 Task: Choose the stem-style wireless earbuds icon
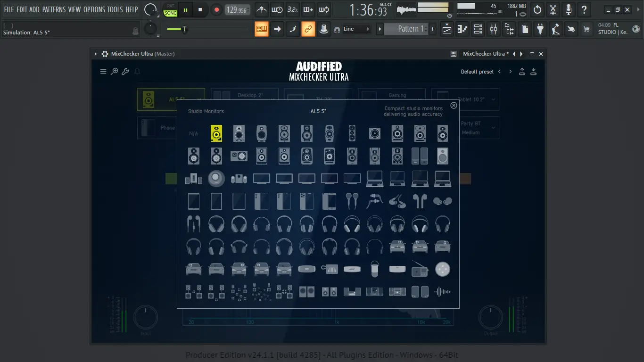[x=420, y=201]
